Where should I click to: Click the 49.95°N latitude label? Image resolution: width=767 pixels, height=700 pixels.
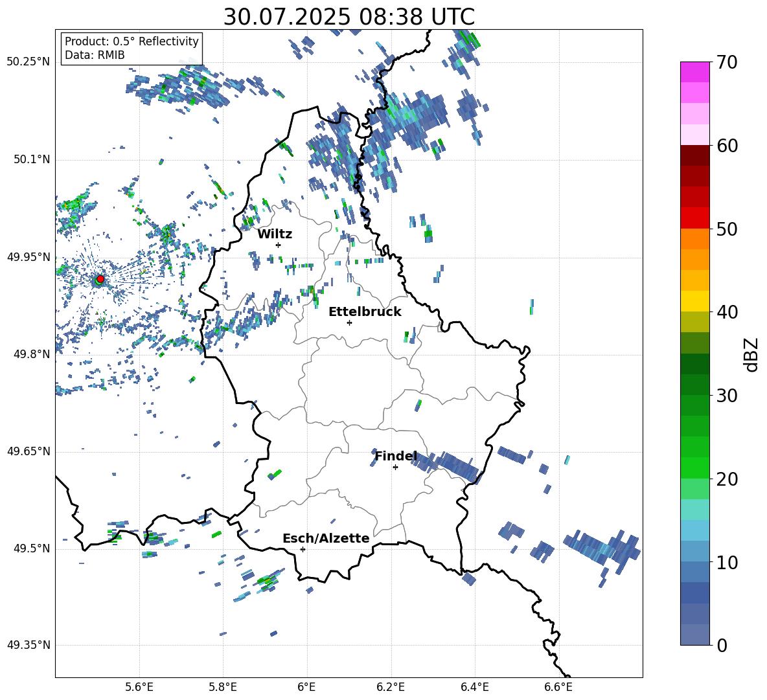pos(29,256)
